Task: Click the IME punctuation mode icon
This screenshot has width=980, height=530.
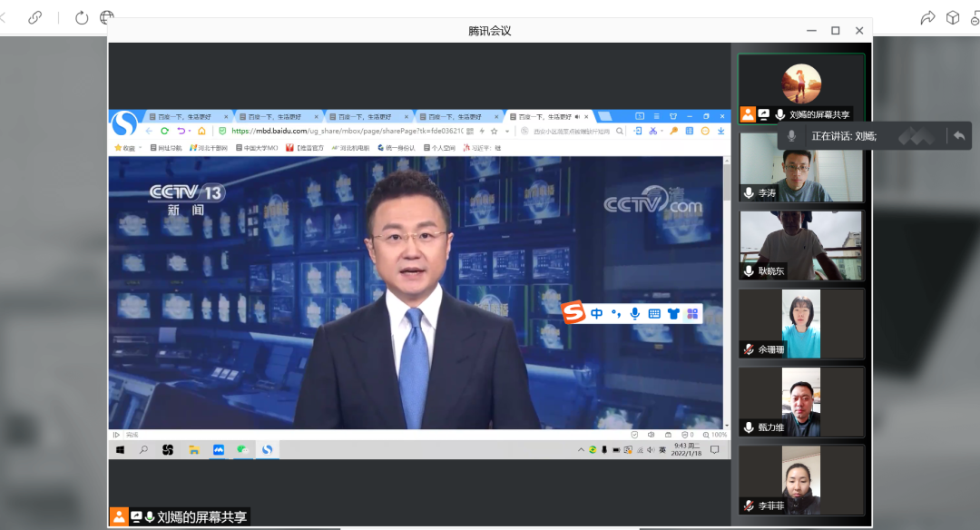Action: (615, 313)
